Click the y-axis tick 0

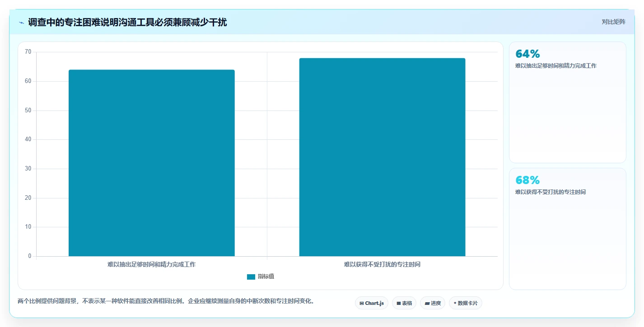point(30,256)
